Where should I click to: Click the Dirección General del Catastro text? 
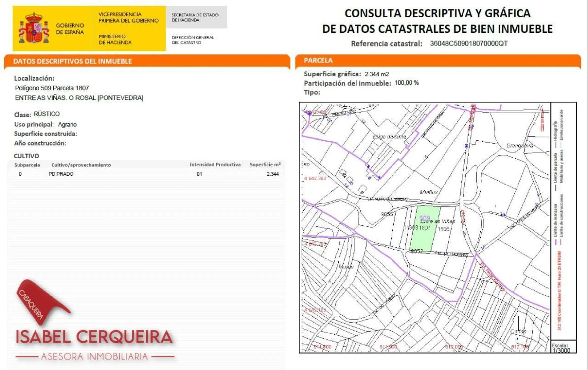coord(193,40)
